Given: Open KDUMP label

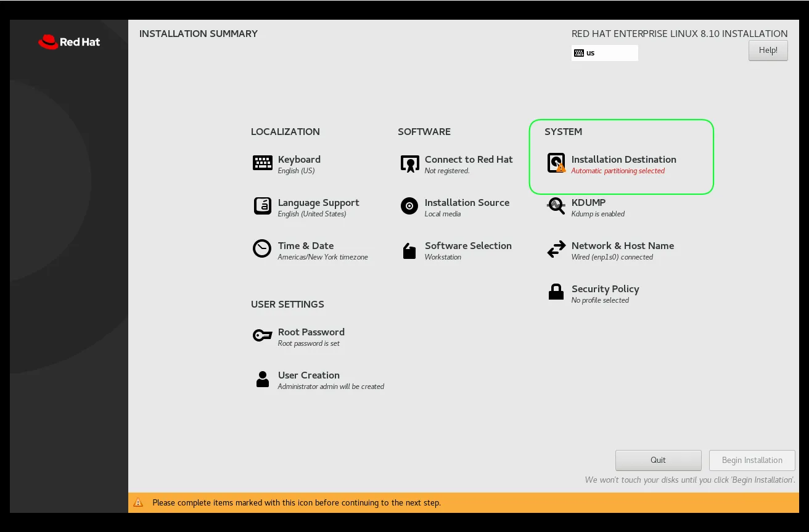Looking at the screenshot, I should coord(588,202).
